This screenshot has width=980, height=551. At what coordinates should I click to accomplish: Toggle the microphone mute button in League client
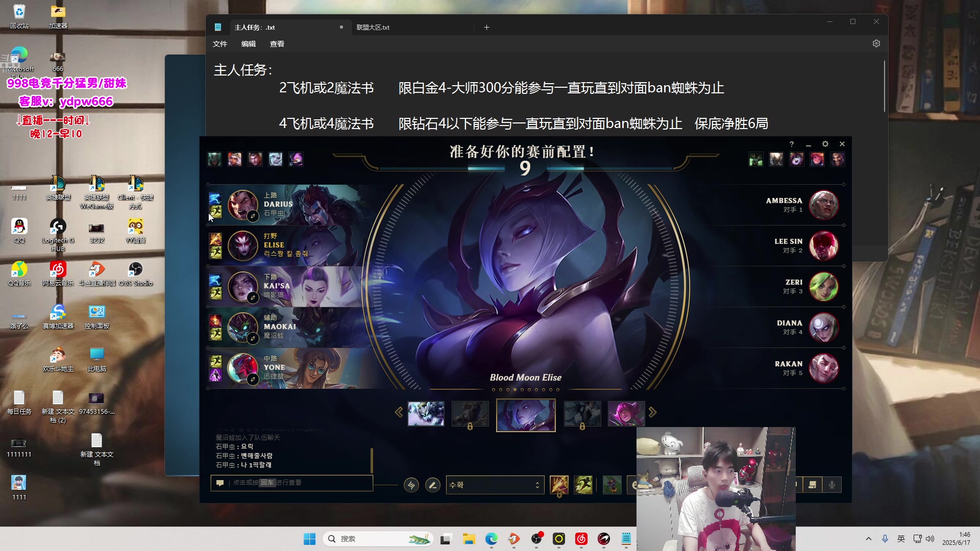tap(832, 485)
